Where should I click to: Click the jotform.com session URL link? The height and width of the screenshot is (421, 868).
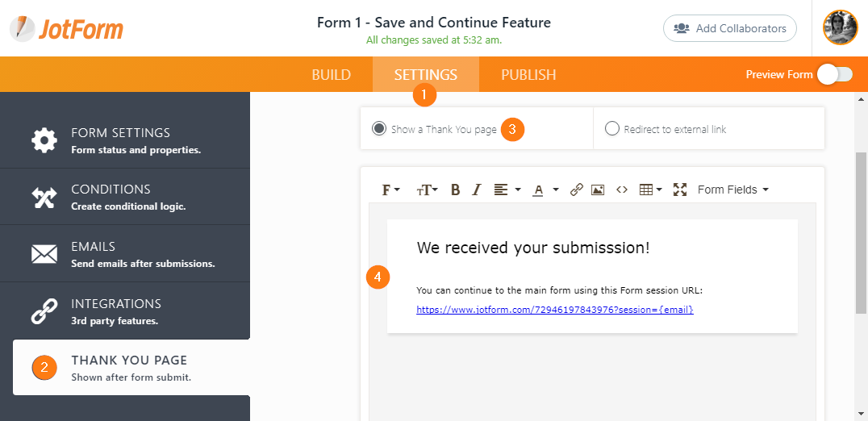tap(554, 310)
